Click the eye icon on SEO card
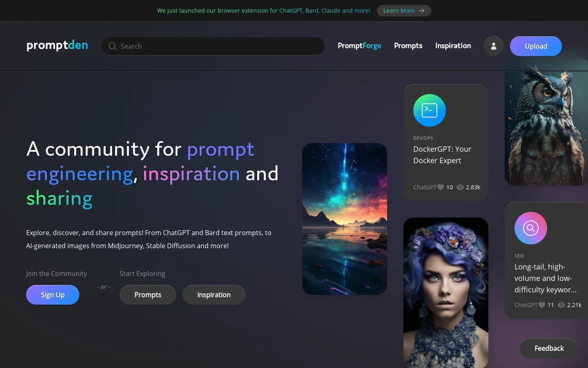 tap(561, 305)
